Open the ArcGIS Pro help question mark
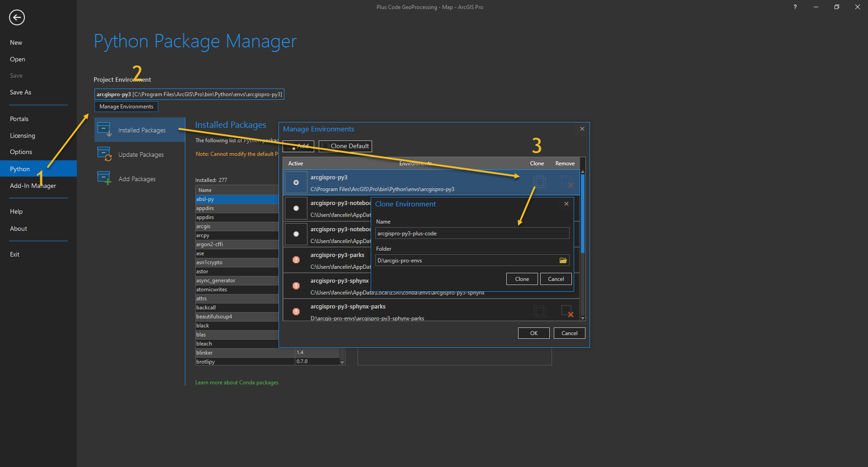 tap(795, 7)
